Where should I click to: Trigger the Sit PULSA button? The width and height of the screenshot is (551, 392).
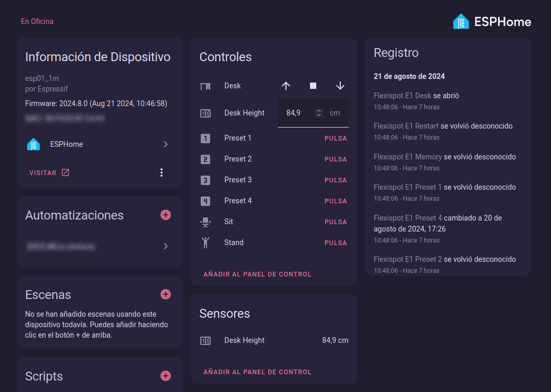click(x=336, y=222)
